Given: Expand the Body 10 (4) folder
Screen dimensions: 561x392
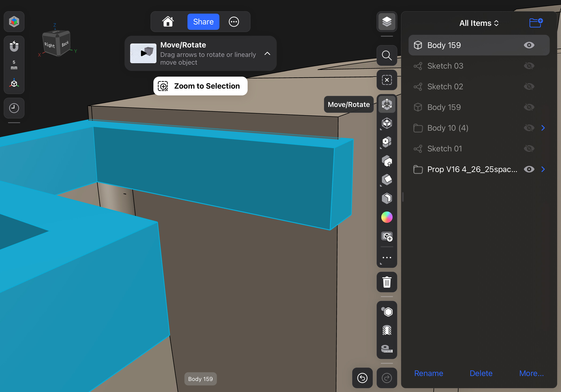Looking at the screenshot, I should coord(543,128).
